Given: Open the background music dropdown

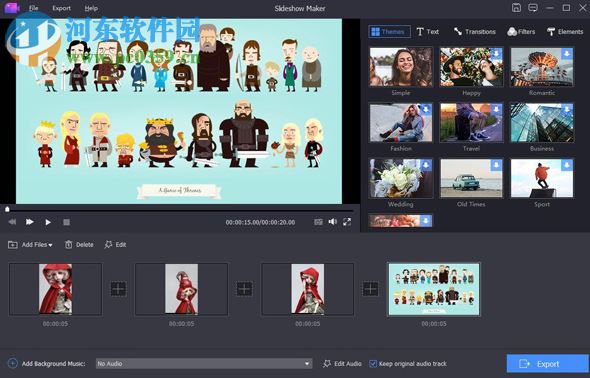Looking at the screenshot, I should [204, 364].
